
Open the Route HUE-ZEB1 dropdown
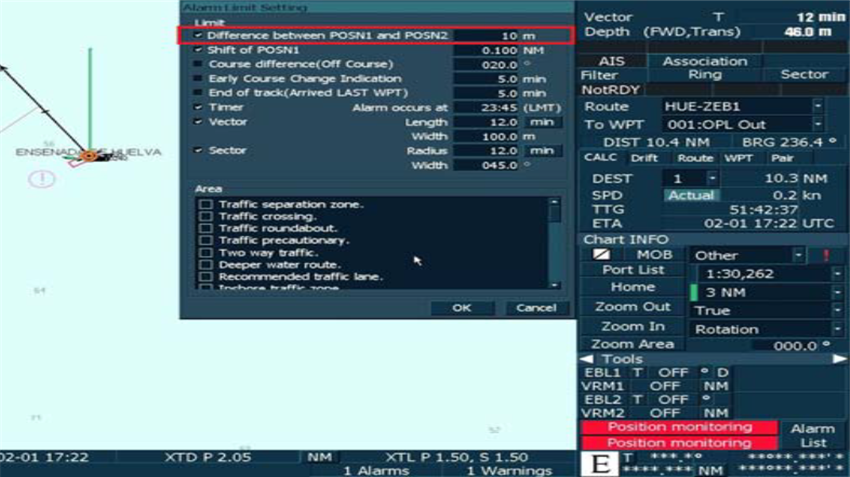pyautogui.click(x=817, y=106)
